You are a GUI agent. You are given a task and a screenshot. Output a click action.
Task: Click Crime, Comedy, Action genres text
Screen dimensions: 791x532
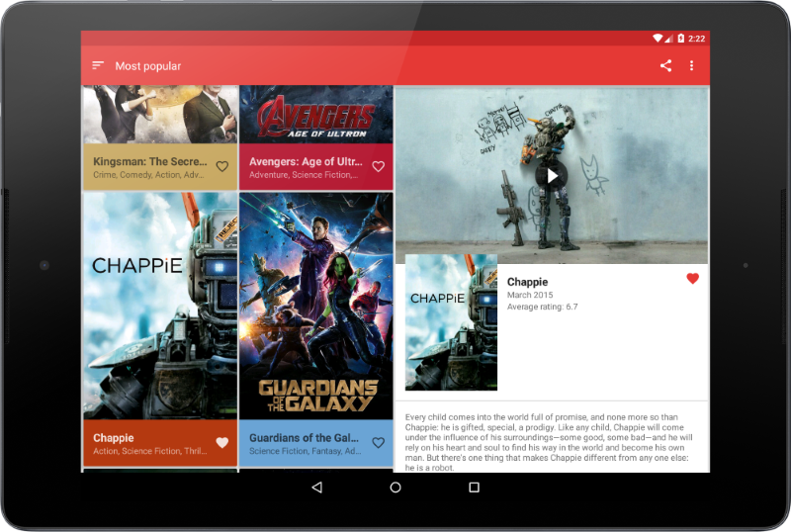(x=148, y=175)
